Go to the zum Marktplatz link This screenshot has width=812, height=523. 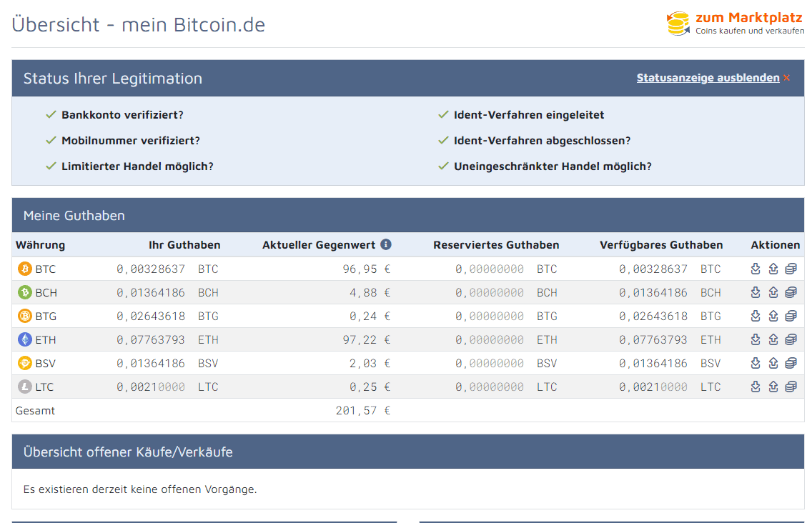749,18
